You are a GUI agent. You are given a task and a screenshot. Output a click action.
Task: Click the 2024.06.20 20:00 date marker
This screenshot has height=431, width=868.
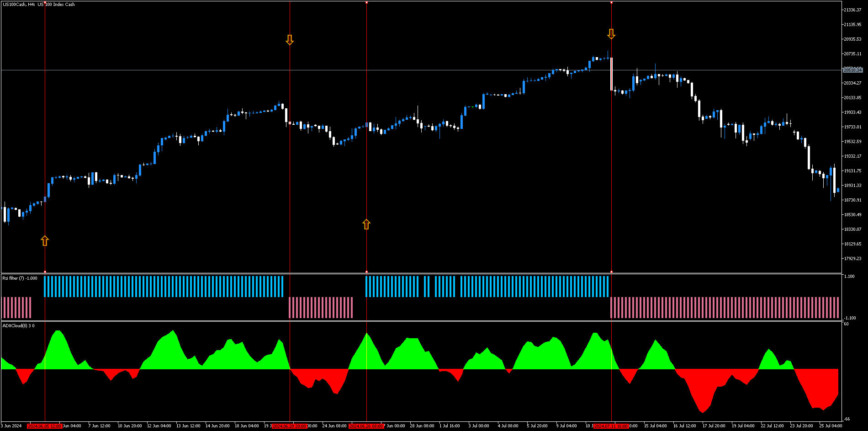tap(290, 426)
